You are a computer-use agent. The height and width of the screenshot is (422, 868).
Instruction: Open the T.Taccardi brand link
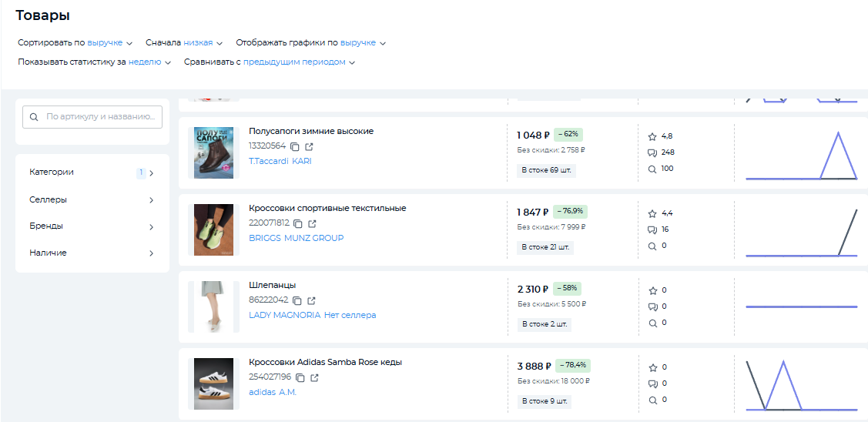tap(267, 161)
